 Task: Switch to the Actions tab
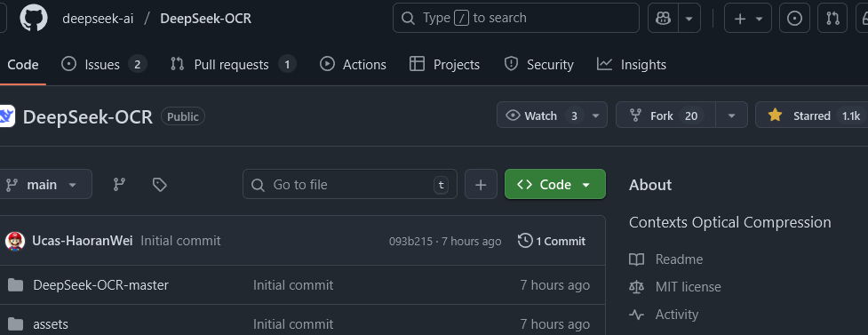(x=353, y=65)
